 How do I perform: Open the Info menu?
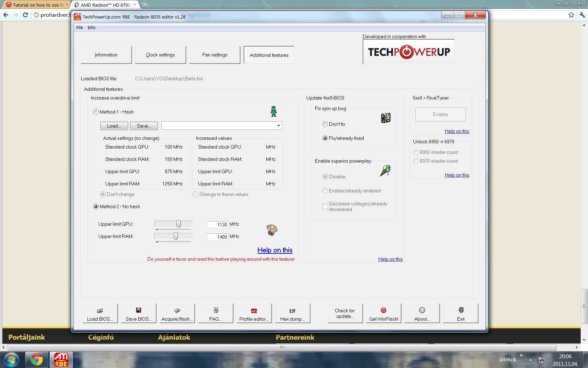pyautogui.click(x=91, y=27)
